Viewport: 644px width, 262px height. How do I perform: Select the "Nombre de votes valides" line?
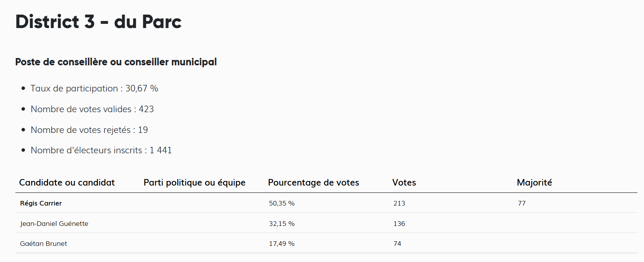click(92, 109)
